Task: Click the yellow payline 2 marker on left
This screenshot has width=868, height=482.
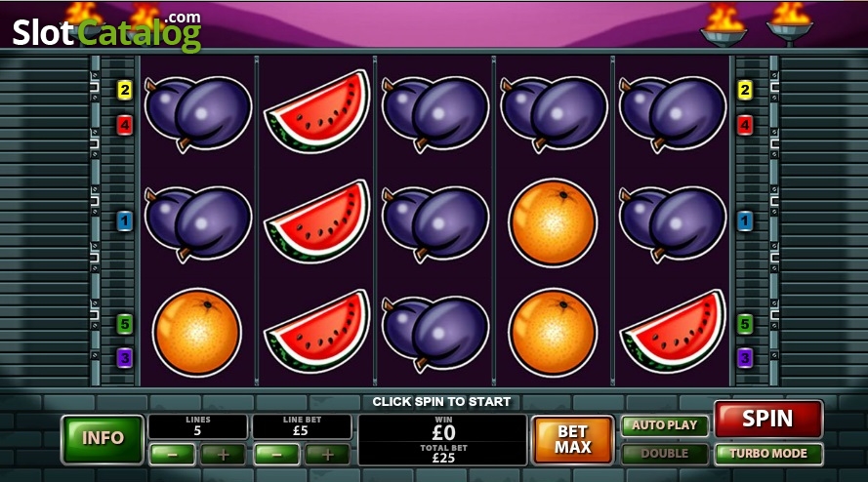Action: pos(125,90)
